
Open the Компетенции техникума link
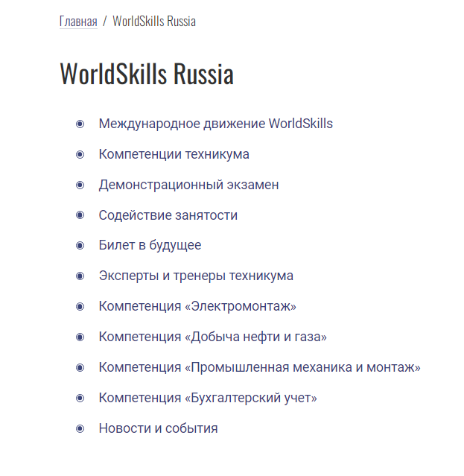pos(174,154)
